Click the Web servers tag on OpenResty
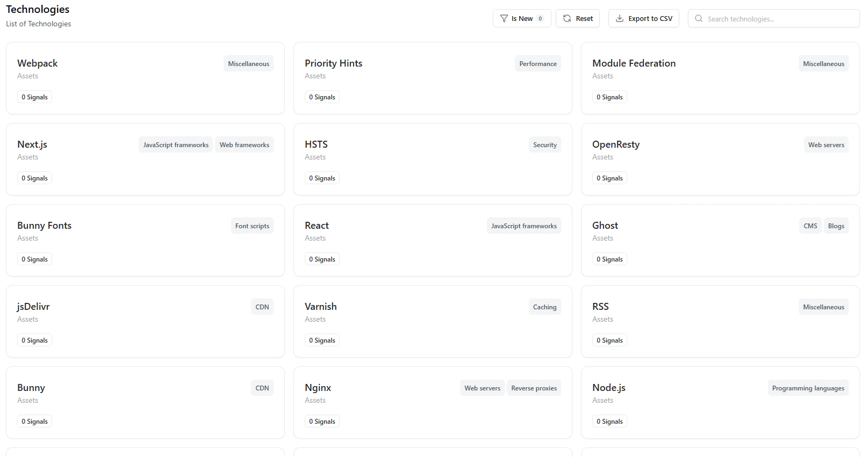 pyautogui.click(x=826, y=144)
